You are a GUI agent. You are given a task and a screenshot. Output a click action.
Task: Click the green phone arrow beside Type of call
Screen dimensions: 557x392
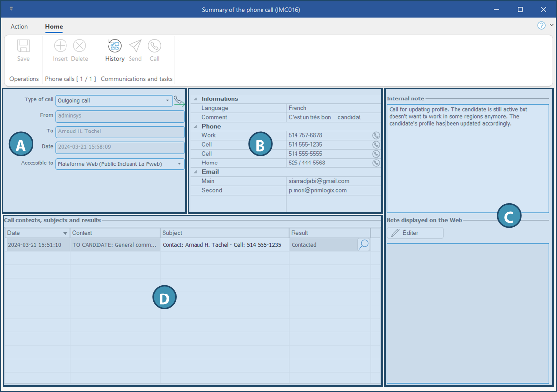point(179,101)
